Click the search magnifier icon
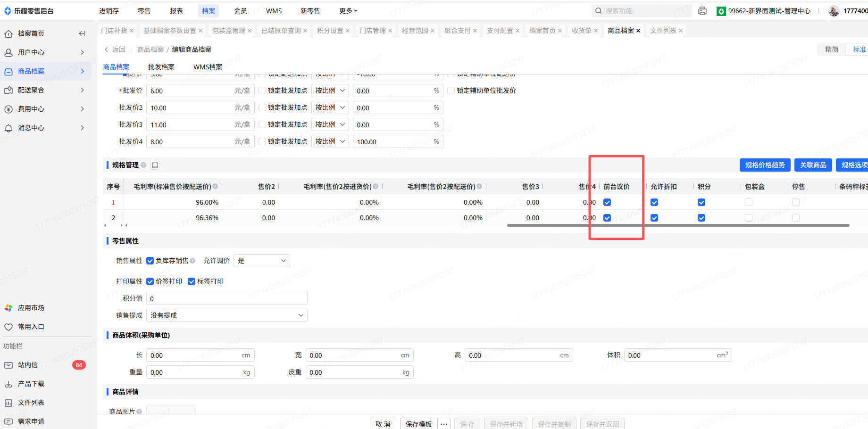This screenshot has height=429, width=868. 599,11
